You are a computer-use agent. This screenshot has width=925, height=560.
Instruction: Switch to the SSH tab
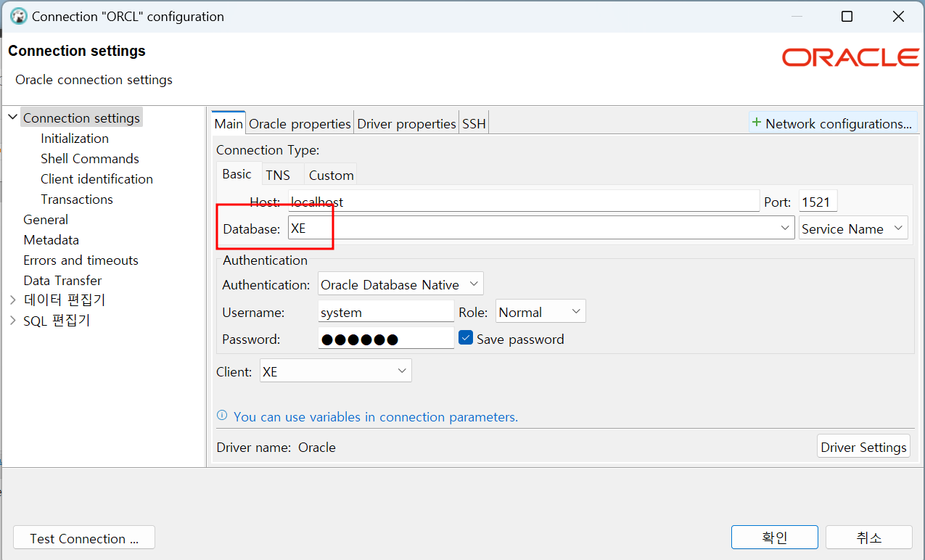coord(474,123)
